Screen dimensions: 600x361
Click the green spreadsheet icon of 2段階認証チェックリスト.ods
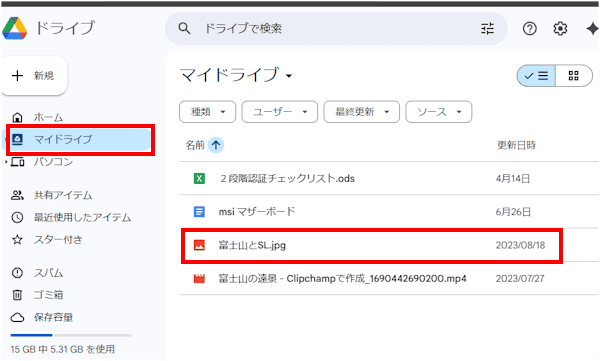[x=199, y=178]
